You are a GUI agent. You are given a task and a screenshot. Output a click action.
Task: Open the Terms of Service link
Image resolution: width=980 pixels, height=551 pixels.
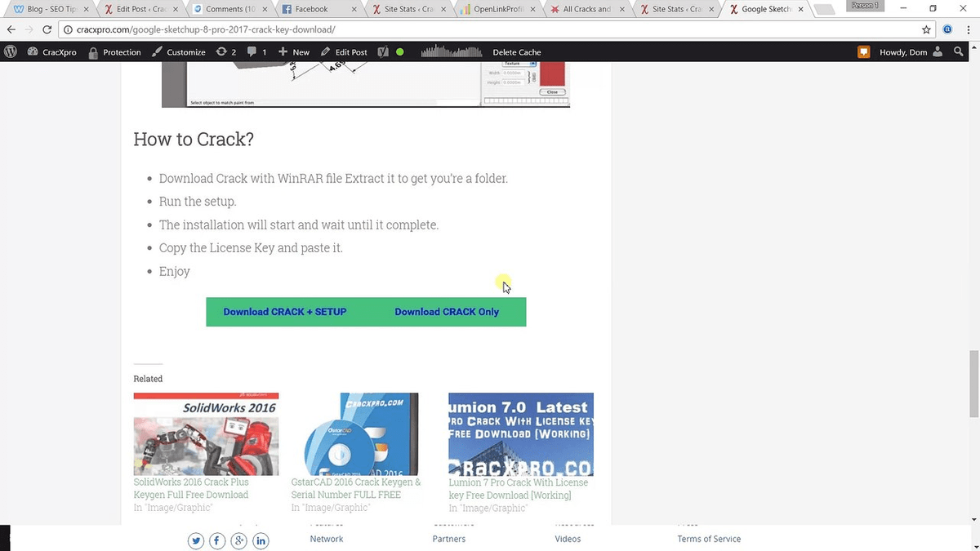click(x=709, y=539)
